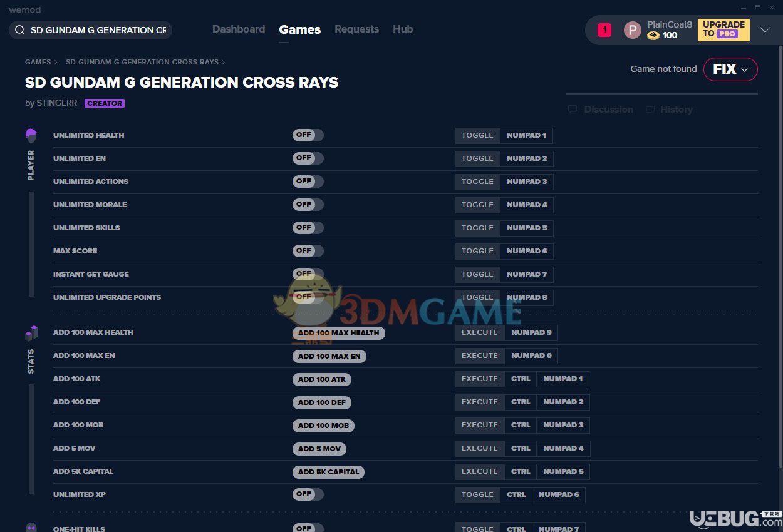This screenshot has height=532, width=783.
Task: Click GAMES breadcrumb link
Action: click(38, 62)
